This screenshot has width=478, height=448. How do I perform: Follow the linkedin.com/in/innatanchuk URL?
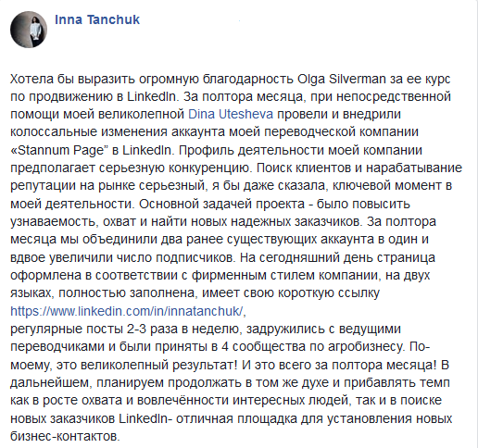coord(127,311)
